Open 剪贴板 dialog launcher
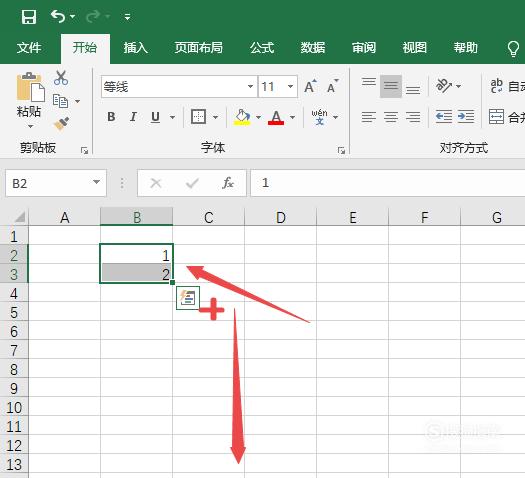The width and height of the screenshot is (525, 478). point(84,151)
